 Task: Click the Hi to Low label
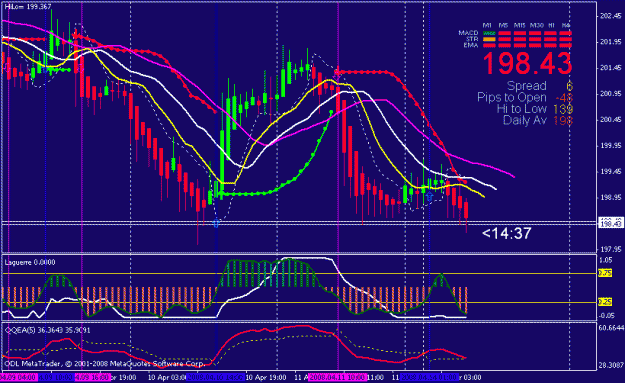pos(522,109)
